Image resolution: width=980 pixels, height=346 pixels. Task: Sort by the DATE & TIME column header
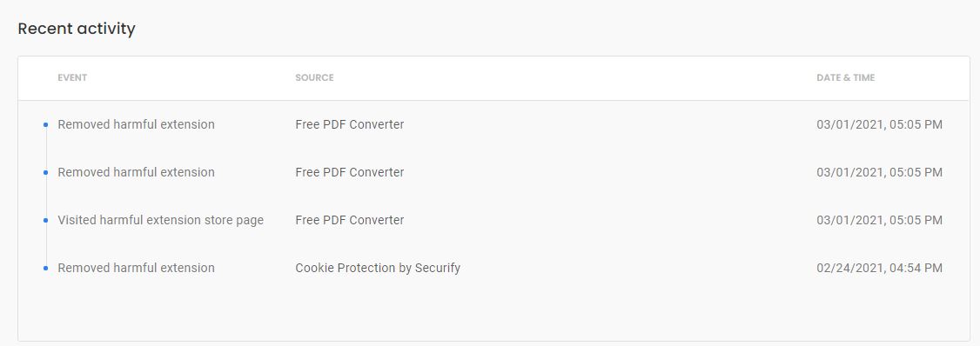click(x=846, y=77)
